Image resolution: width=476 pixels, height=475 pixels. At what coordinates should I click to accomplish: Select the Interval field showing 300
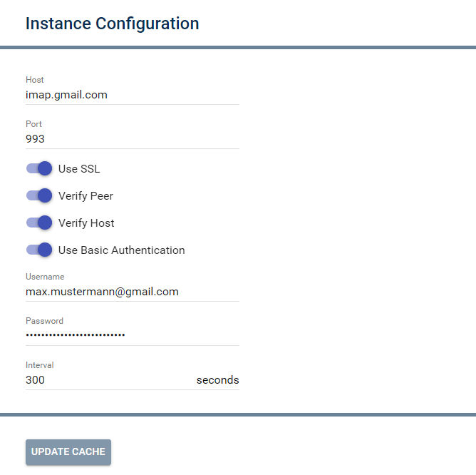[x=107, y=380]
